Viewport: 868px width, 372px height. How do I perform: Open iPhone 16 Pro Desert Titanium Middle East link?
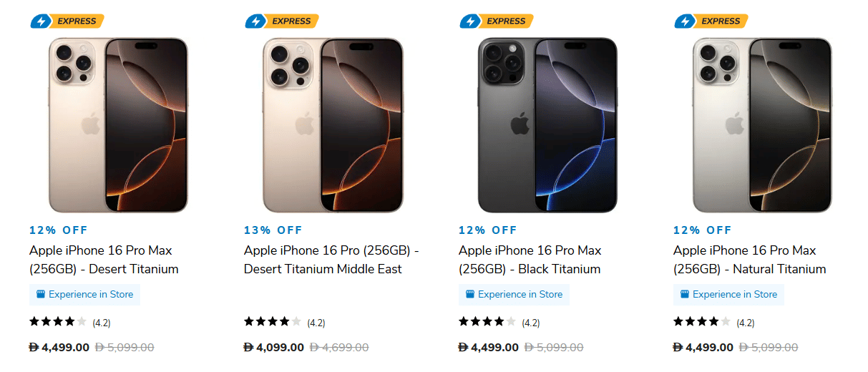coord(331,260)
